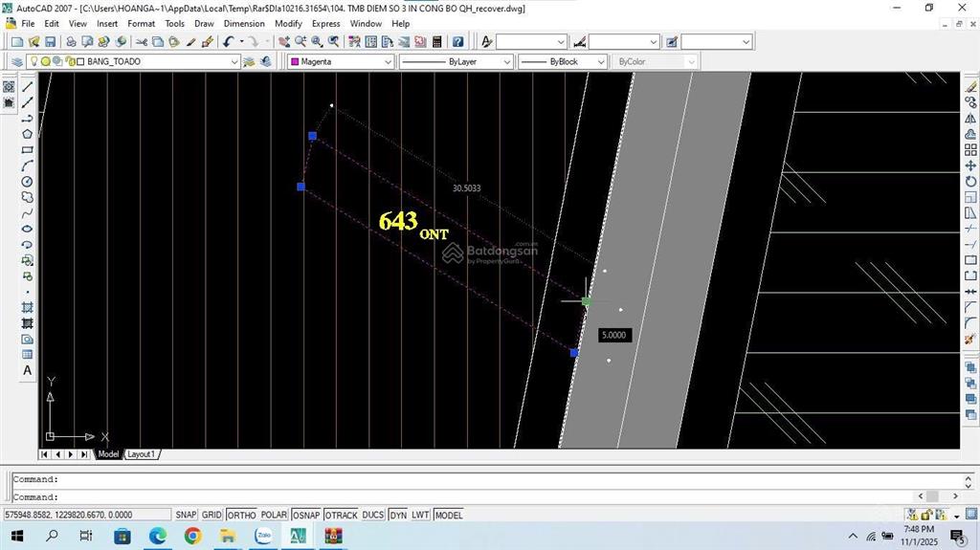The image size is (980, 550).
Task: Open the QuickCalc calculator icon
Action: click(x=437, y=42)
